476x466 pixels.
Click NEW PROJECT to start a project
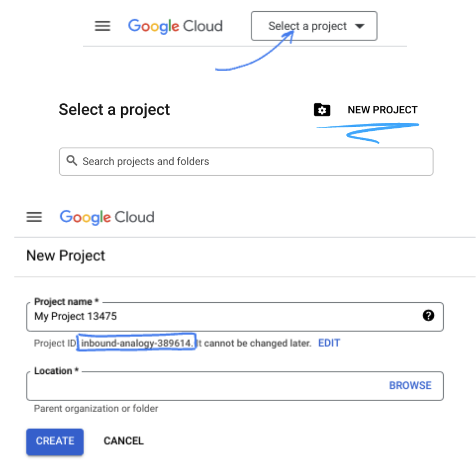pos(382,109)
